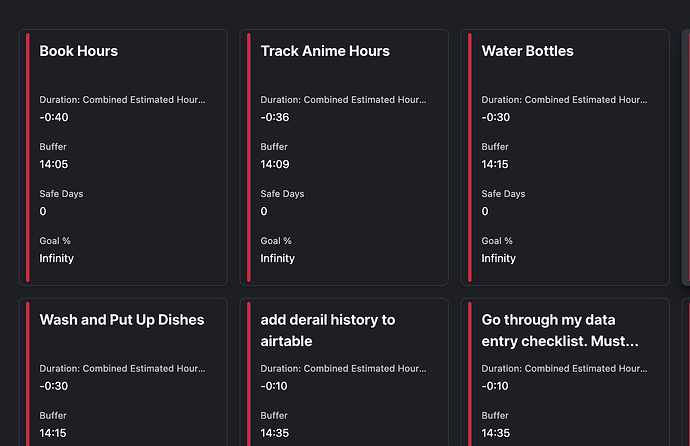This screenshot has height=446, width=690.
Task: Open the Book Hours card title
Action: coord(79,51)
